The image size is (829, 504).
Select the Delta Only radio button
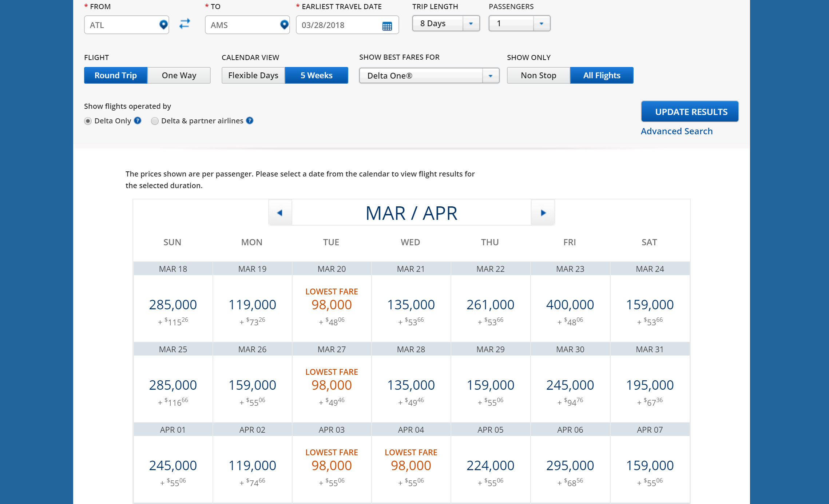[x=88, y=121]
